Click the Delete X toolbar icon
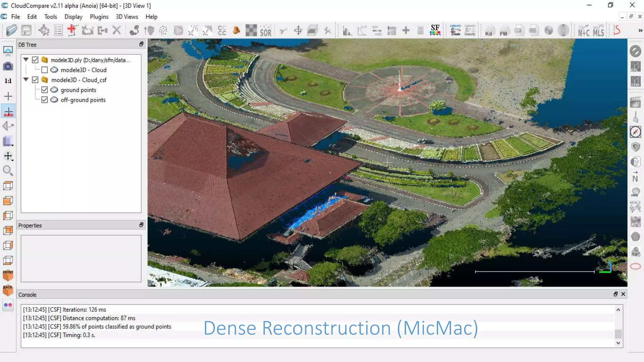 click(117, 30)
